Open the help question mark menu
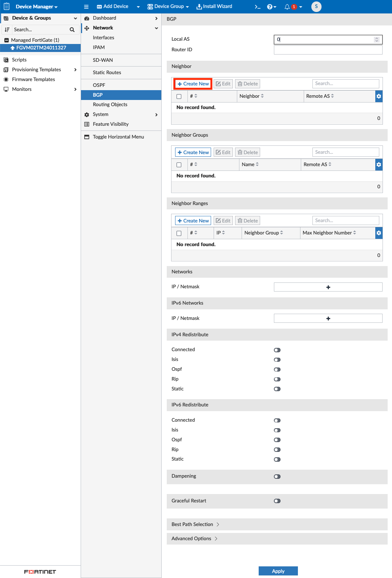 [x=271, y=7]
